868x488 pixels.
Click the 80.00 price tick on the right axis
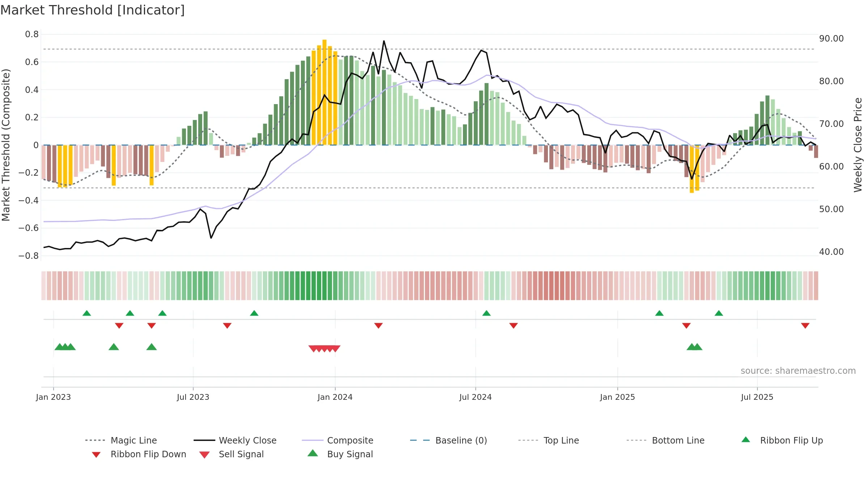click(x=831, y=81)
